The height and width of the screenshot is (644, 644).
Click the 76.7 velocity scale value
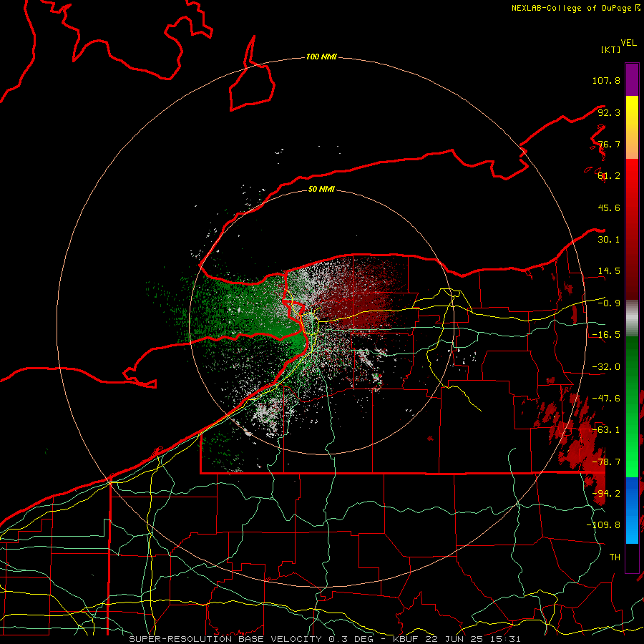pyautogui.click(x=609, y=144)
